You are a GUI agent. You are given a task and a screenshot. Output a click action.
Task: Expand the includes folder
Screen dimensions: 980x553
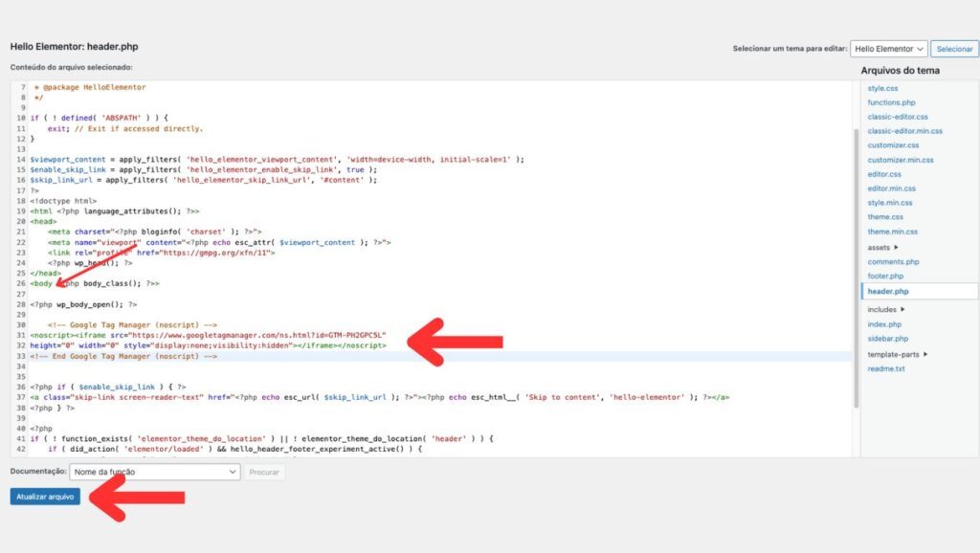(885, 309)
